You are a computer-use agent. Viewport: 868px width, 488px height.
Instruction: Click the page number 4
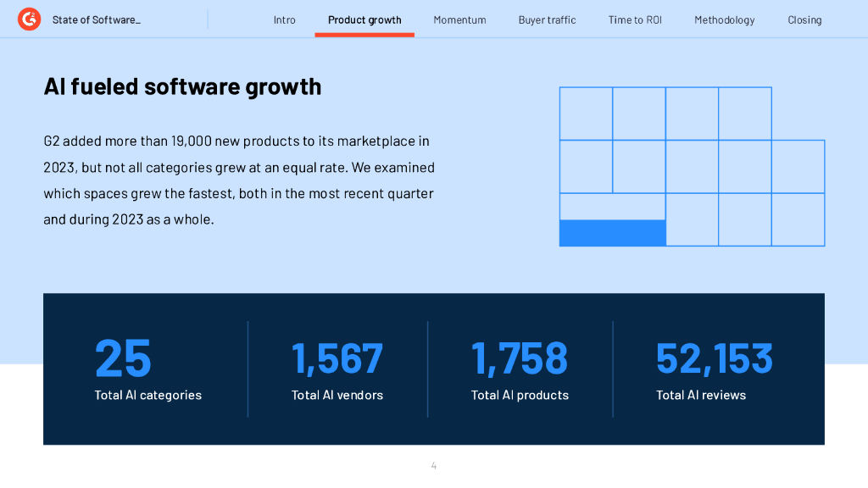click(x=433, y=466)
